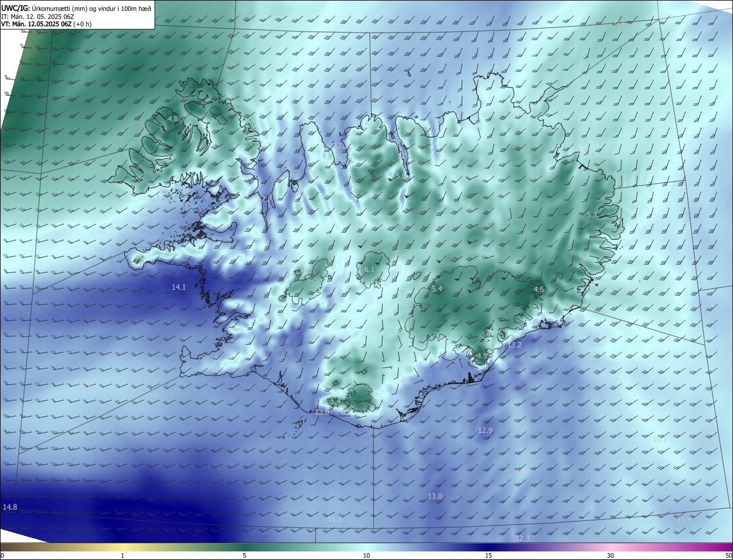Screen dimensions: 733x560
Task: Click the 5.7 value in east Iceland
Action: 592,215
